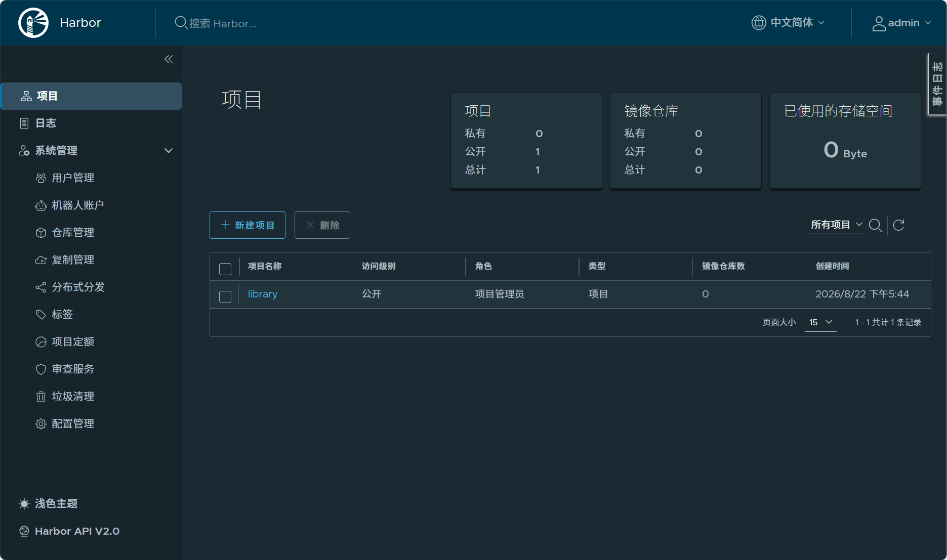Sort by 镜像仓库数 column header
The height and width of the screenshot is (560, 947).
[723, 266]
